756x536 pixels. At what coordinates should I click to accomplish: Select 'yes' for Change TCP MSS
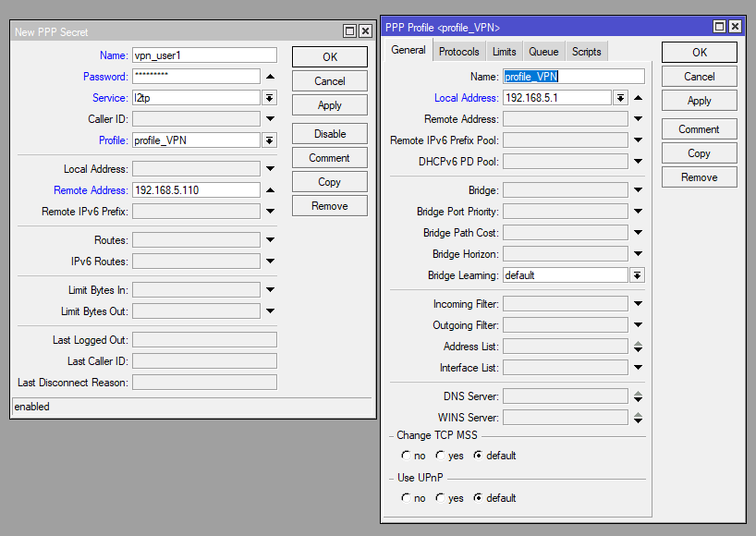coord(440,455)
